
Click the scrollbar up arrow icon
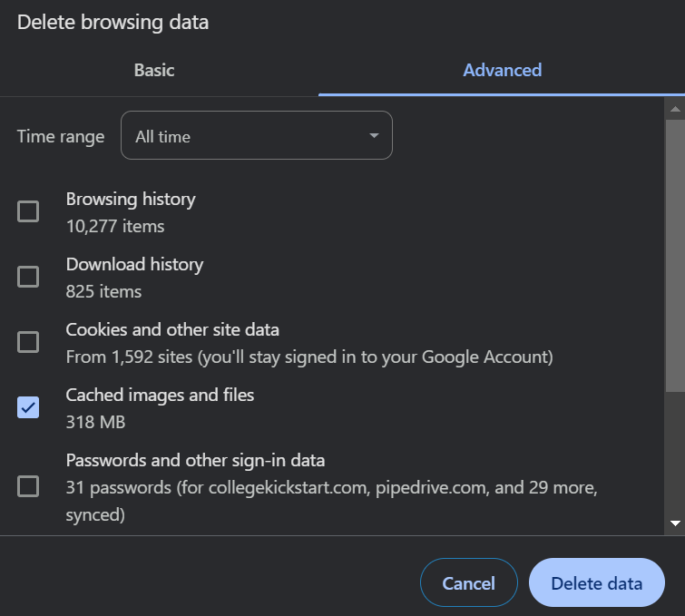pyautogui.click(x=675, y=109)
